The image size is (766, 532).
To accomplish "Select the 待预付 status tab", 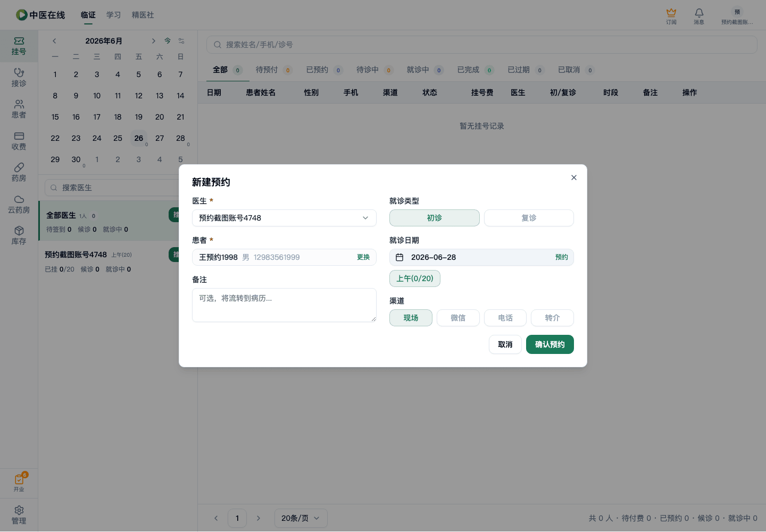I will pyautogui.click(x=274, y=70).
